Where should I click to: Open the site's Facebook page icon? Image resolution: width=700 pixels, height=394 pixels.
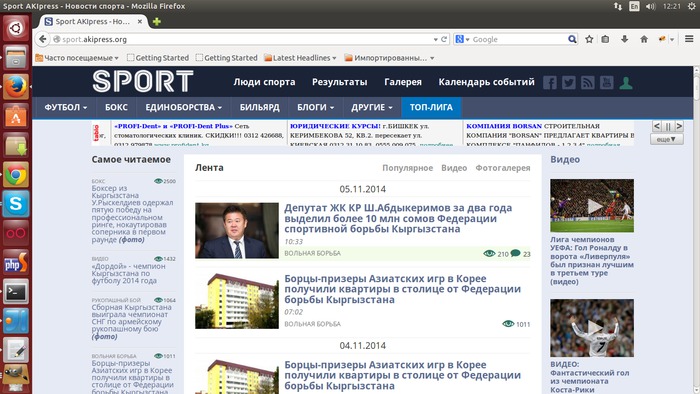click(x=550, y=83)
